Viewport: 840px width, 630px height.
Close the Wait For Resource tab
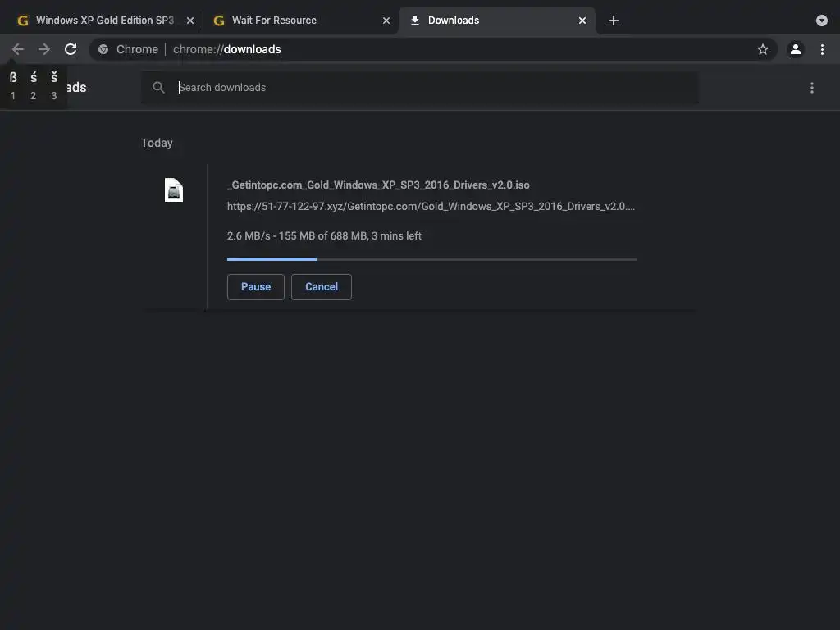(386, 21)
